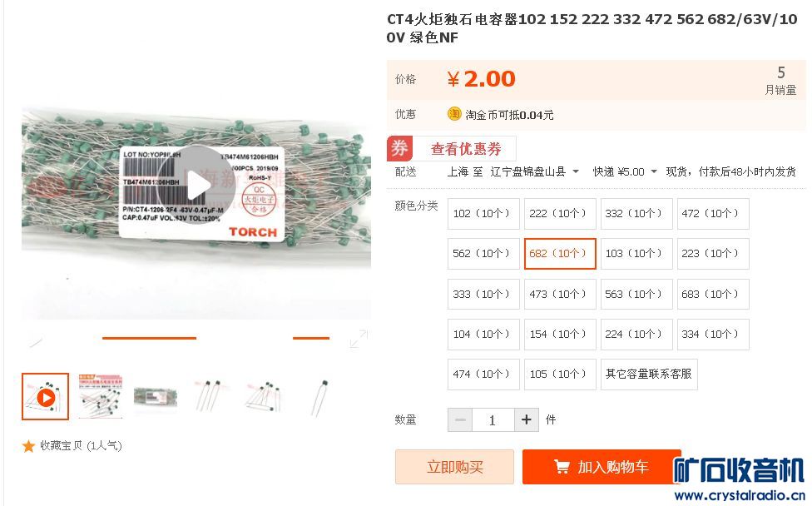Image resolution: width=812 pixels, height=506 pixels.
Task: Select the capacitor bag thumbnail
Action: click(x=156, y=397)
